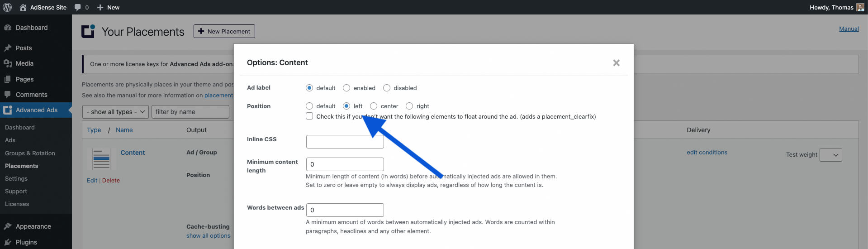Close the Options: Content dialog
The height and width of the screenshot is (249, 868).
616,63
